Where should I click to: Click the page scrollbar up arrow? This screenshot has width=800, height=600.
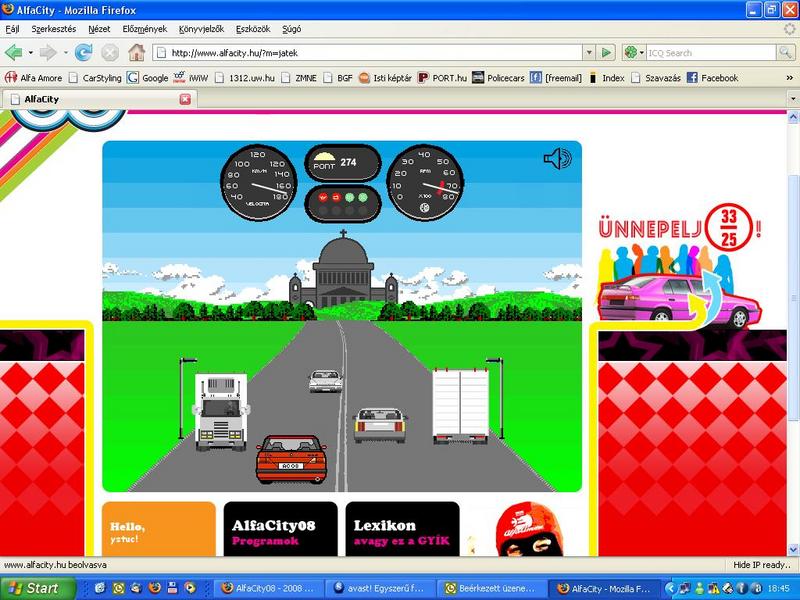coord(793,117)
